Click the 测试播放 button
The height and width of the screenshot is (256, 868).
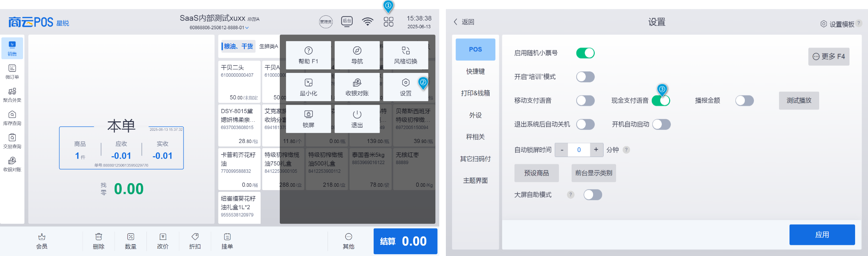pos(799,100)
